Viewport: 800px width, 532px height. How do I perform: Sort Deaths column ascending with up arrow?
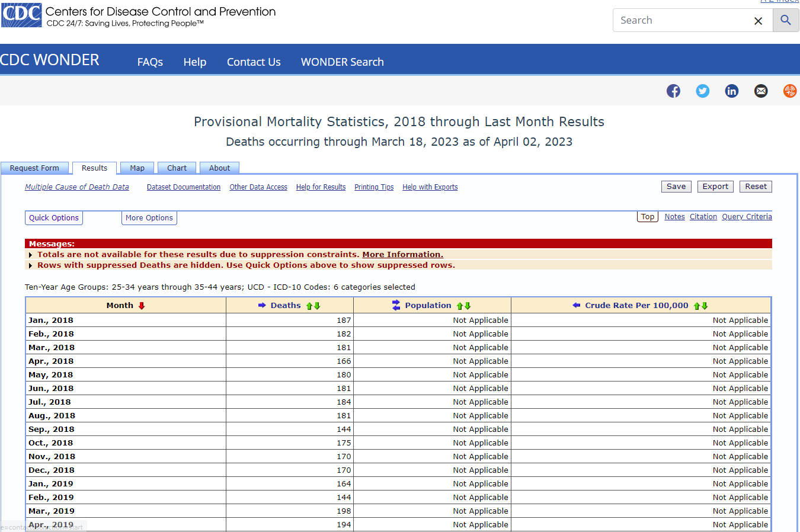click(309, 306)
